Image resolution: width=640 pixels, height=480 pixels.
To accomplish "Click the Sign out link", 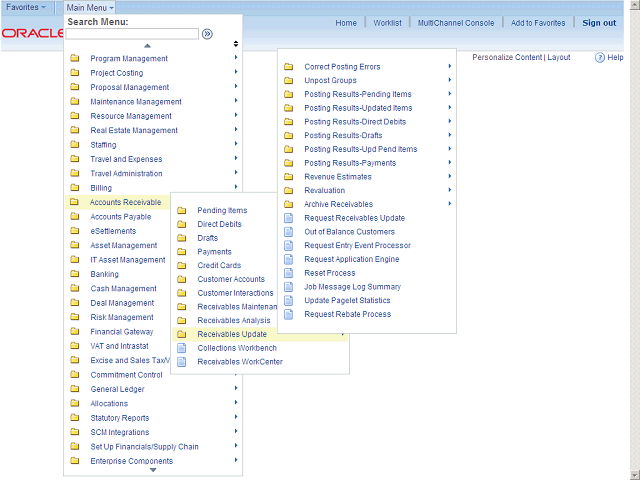I will 599,23.
